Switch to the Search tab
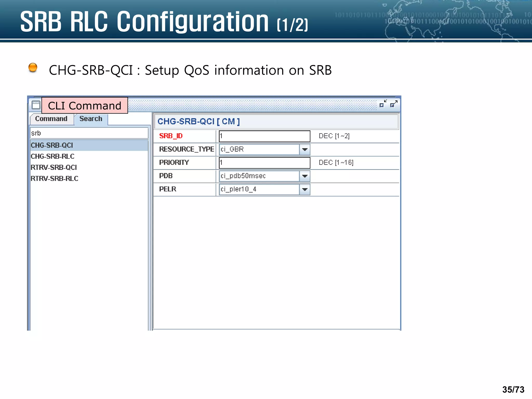532x399 pixels. pyautogui.click(x=91, y=119)
